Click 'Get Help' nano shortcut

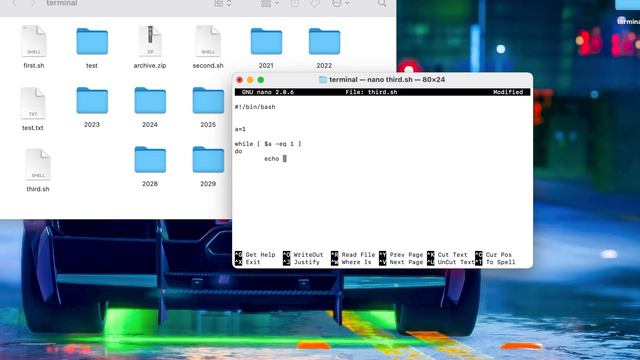pyautogui.click(x=260, y=255)
